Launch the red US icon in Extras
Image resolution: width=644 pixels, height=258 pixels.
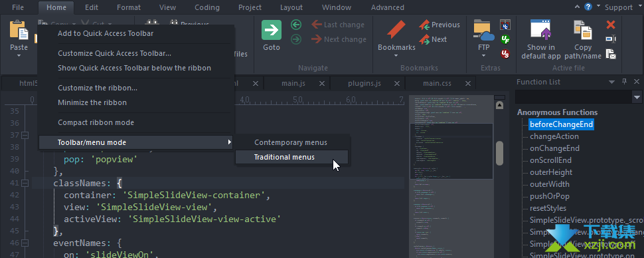(x=505, y=54)
